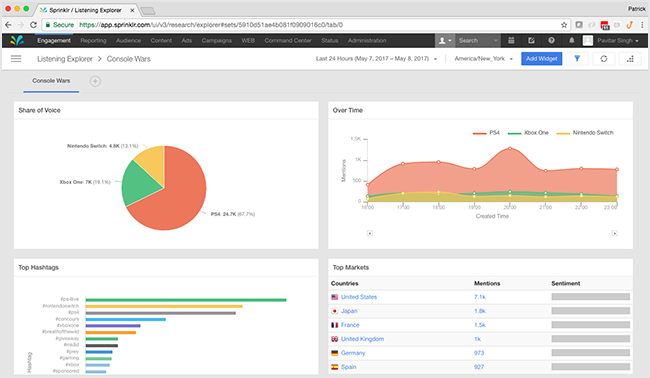Open the Reporting menu
This screenshot has height=378, width=650.
point(93,40)
